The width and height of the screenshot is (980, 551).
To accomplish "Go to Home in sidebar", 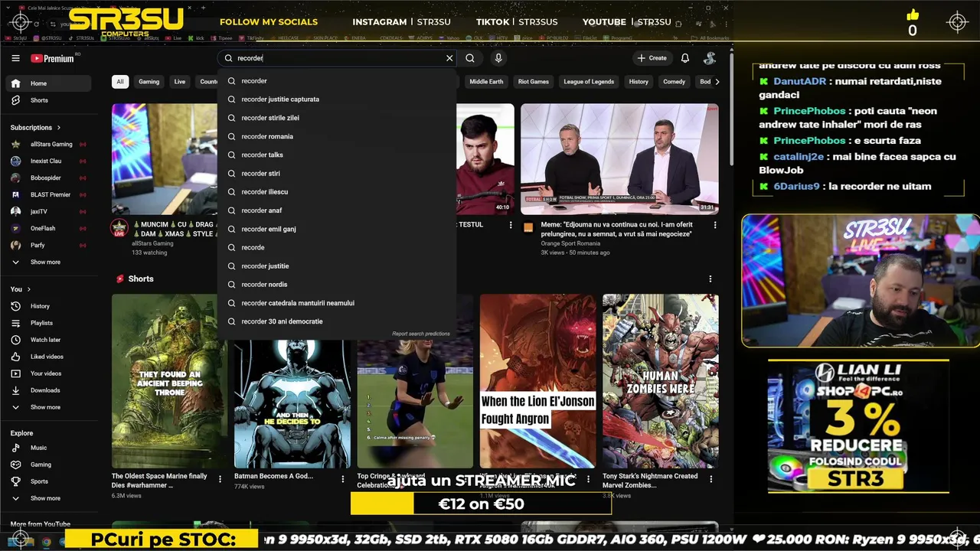I will [48, 83].
